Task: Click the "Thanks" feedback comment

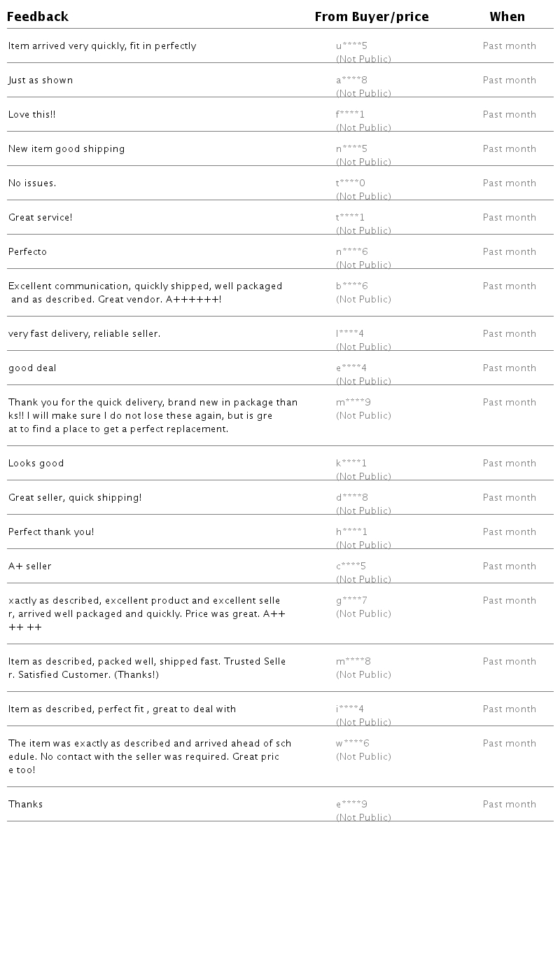Action: coord(26,805)
